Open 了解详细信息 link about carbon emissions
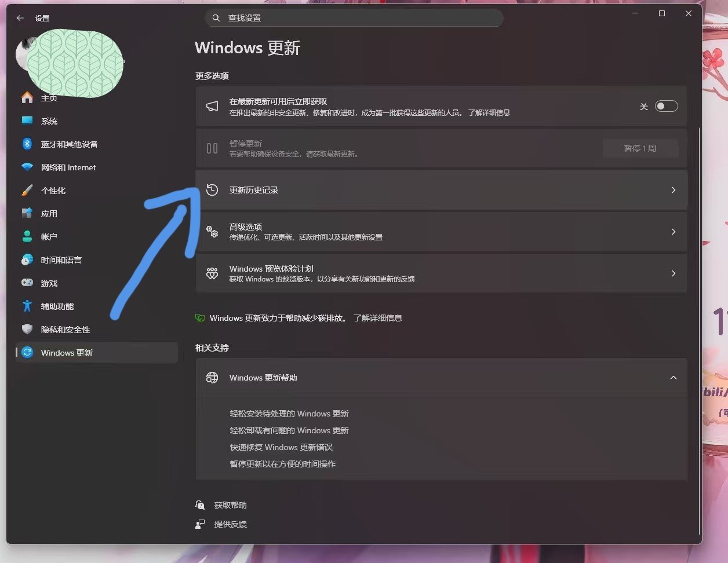Image resolution: width=728 pixels, height=563 pixels. pyautogui.click(x=378, y=318)
